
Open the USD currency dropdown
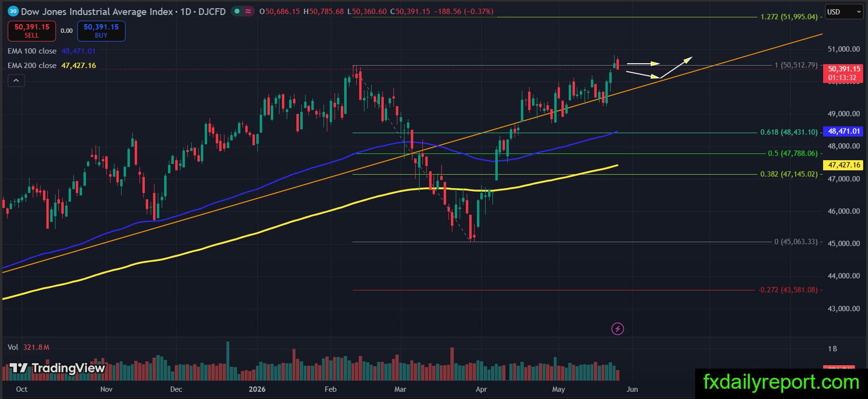click(844, 12)
